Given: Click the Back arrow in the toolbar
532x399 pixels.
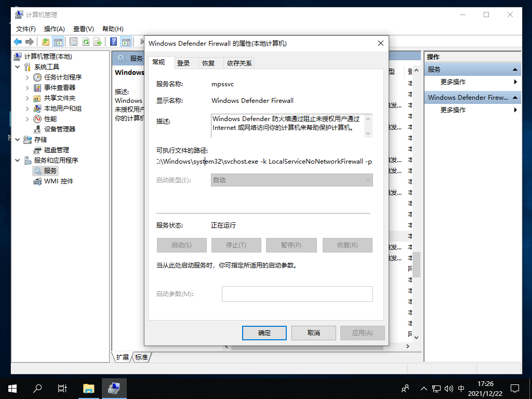Looking at the screenshot, I should 18,42.
